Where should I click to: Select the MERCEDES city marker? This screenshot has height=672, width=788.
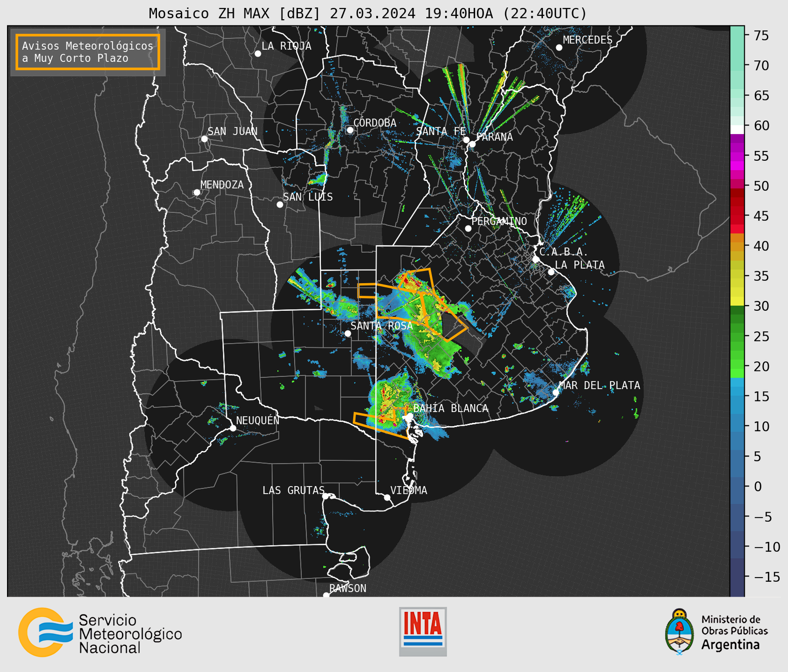[x=559, y=48]
